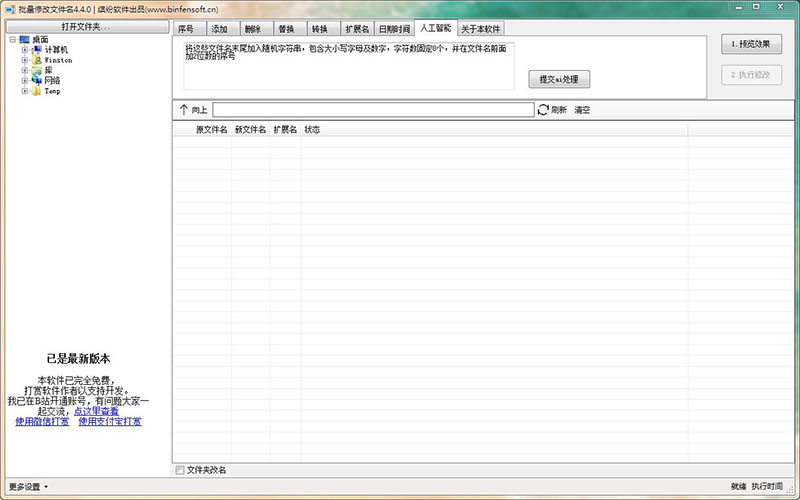Select 计算机 in the folder tree
800x500 pixels.
point(56,50)
